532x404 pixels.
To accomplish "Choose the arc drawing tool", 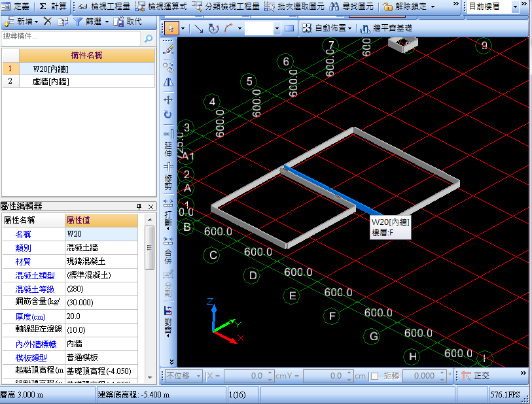I will (x=228, y=29).
